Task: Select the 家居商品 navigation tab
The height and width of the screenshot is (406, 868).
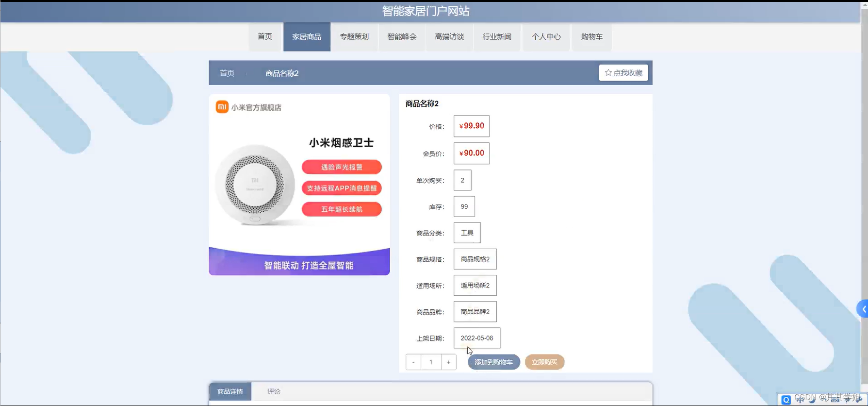Action: click(x=307, y=37)
